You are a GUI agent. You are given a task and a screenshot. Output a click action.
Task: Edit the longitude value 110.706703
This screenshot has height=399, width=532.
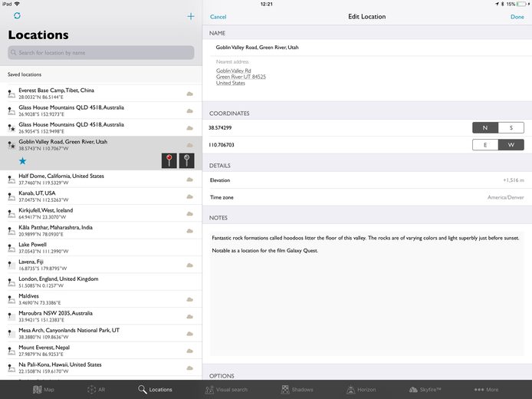tap(222, 145)
